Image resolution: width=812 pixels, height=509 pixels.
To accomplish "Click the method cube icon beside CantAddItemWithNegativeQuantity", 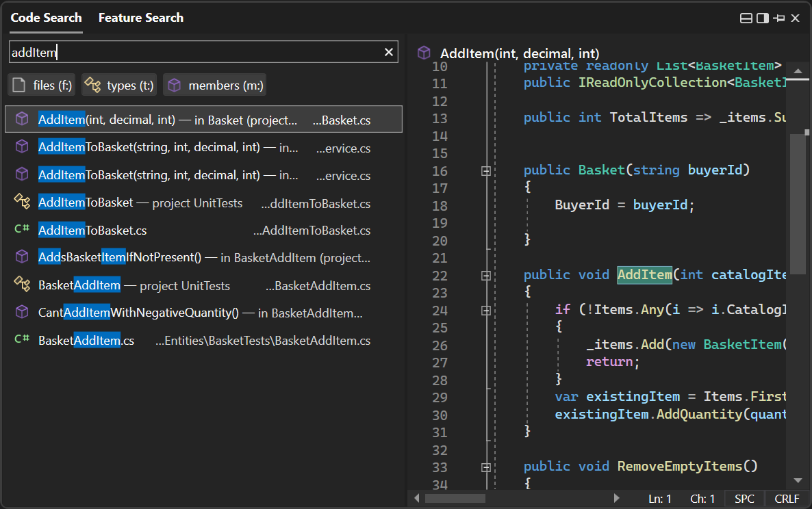I will [22, 312].
